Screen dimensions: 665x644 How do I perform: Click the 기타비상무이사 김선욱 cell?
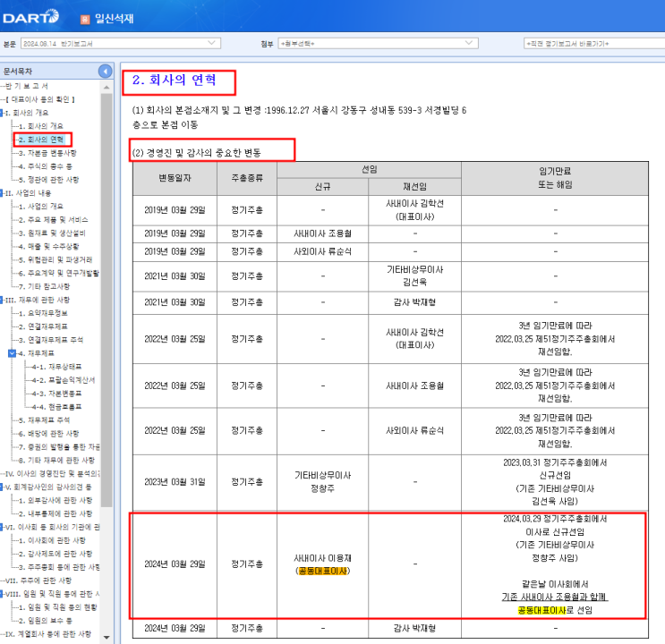click(414, 276)
